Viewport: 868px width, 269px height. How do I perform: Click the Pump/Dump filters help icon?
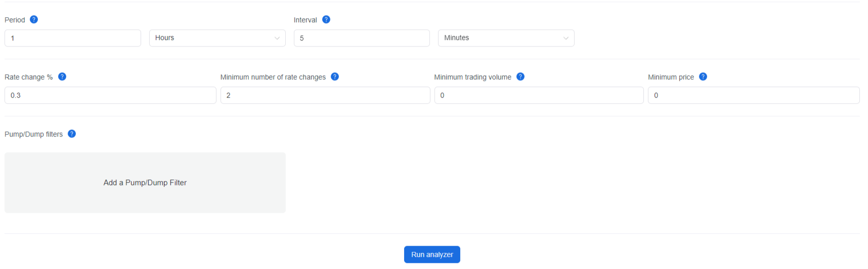(72, 134)
